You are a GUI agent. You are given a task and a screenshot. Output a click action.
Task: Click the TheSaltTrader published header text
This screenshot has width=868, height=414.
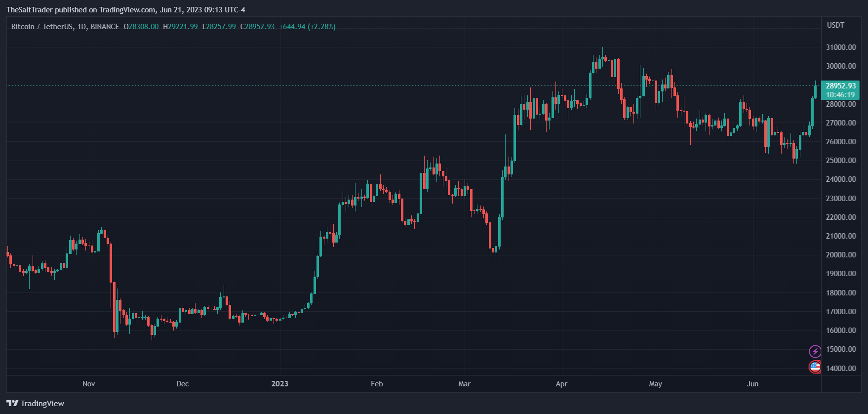pyautogui.click(x=125, y=10)
